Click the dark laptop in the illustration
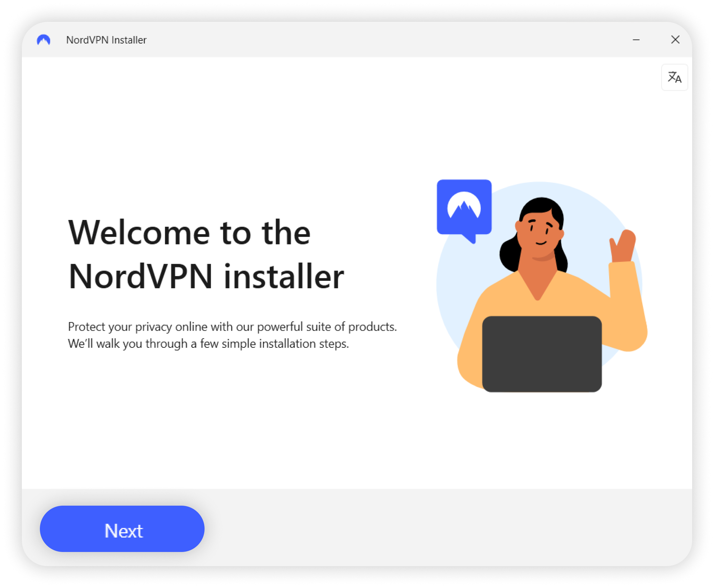The height and width of the screenshot is (588, 714). pos(542,354)
